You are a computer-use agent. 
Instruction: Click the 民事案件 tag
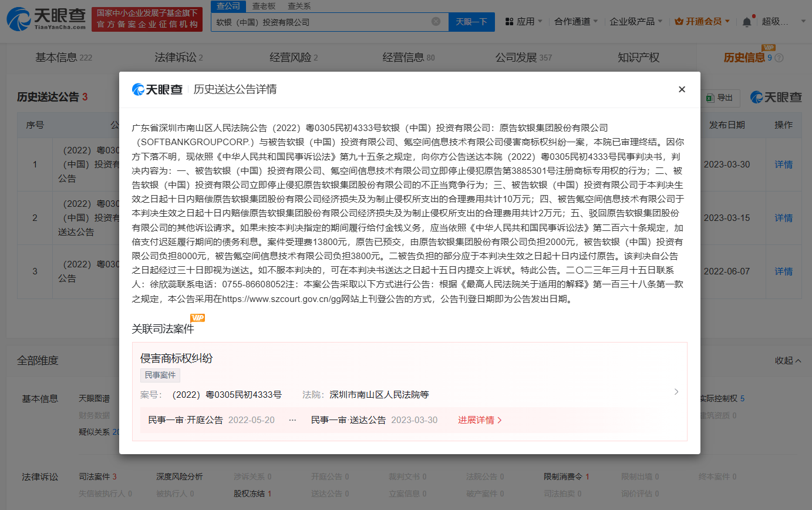tap(160, 375)
